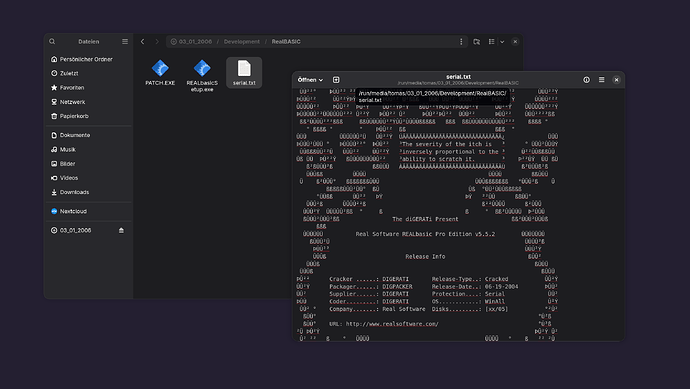Open document info in text editor
The image size is (690, 389).
587,80
